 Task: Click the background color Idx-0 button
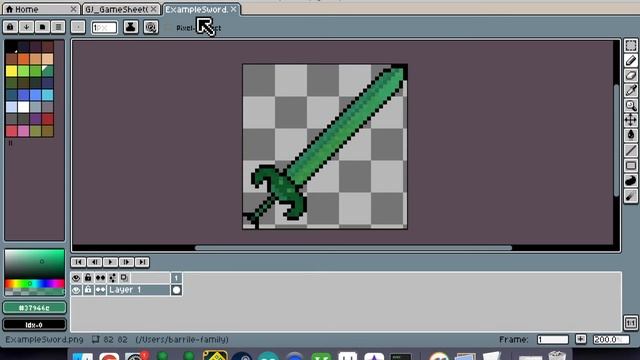click(x=34, y=325)
